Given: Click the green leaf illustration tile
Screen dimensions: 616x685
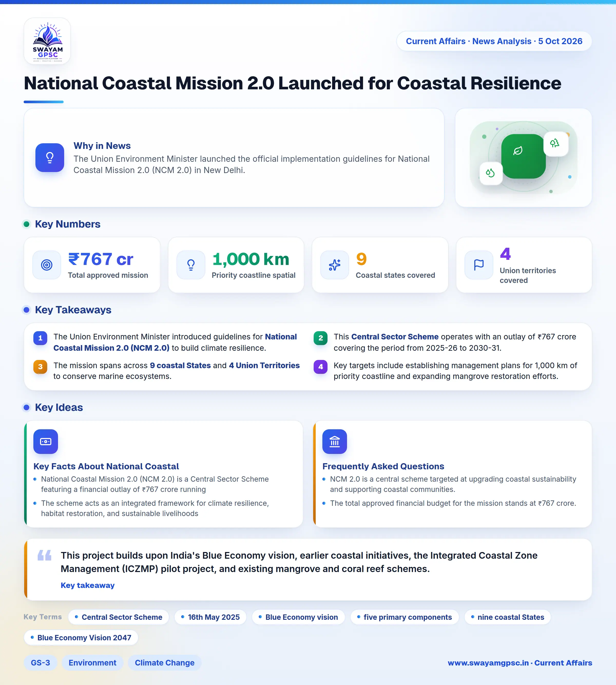Looking at the screenshot, I should pos(523,156).
